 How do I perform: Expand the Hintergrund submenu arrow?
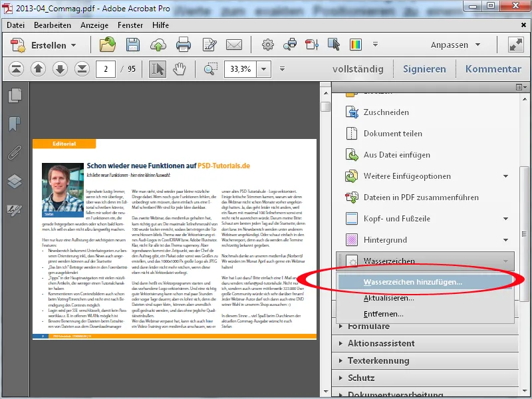click(x=505, y=240)
